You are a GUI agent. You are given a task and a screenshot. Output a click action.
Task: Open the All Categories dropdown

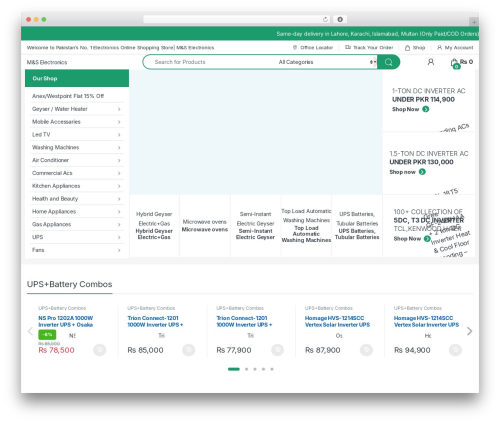pos(327,62)
